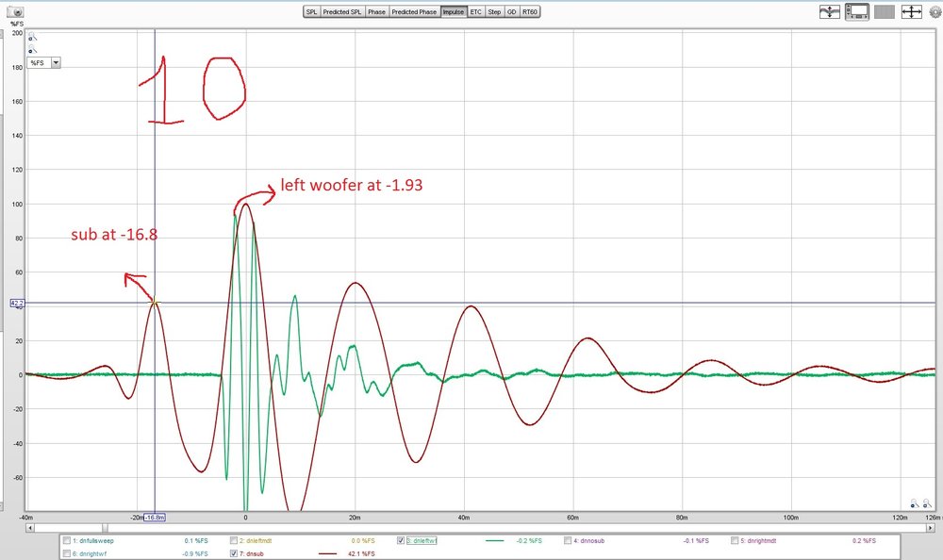Click the 42.1 %FS dnsub value

tap(361, 553)
